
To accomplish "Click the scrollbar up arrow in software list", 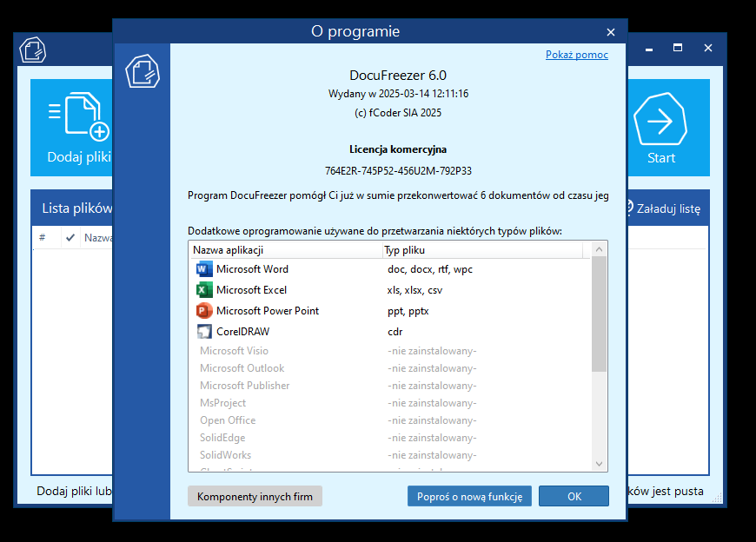I will pyautogui.click(x=599, y=249).
